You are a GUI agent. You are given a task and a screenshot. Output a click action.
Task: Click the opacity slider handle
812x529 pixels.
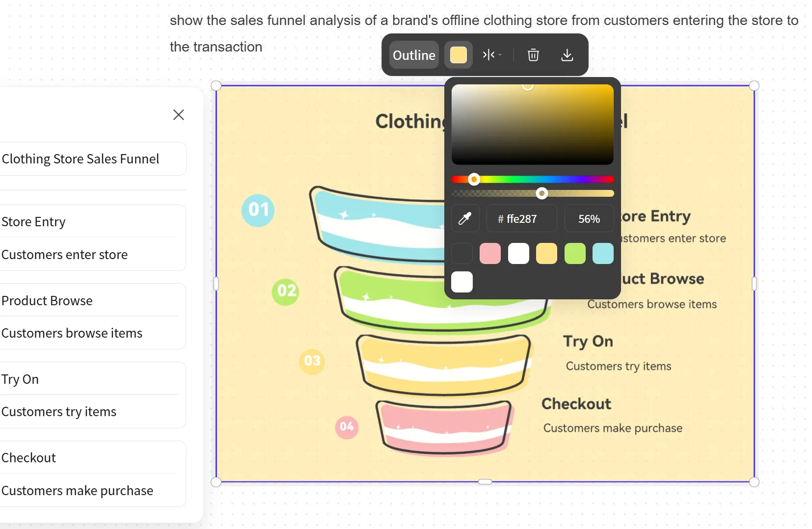pos(541,193)
